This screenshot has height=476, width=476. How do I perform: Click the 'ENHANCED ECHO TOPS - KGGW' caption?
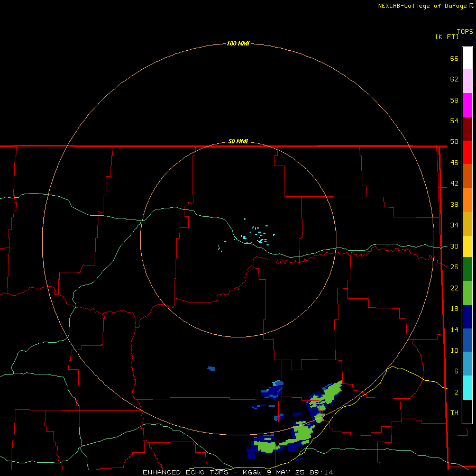tap(202, 472)
